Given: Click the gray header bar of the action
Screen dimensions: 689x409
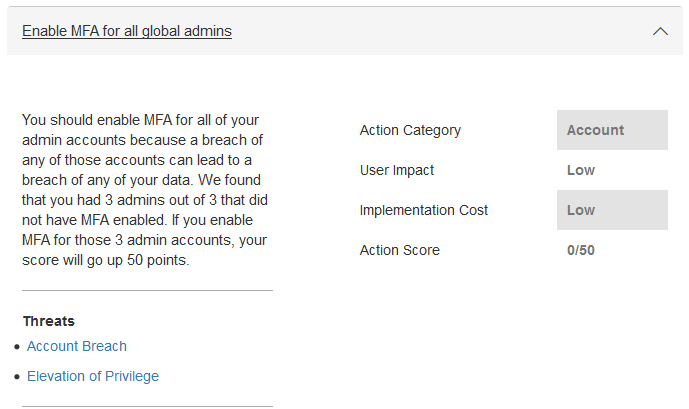Looking at the screenshot, I should [x=345, y=31].
